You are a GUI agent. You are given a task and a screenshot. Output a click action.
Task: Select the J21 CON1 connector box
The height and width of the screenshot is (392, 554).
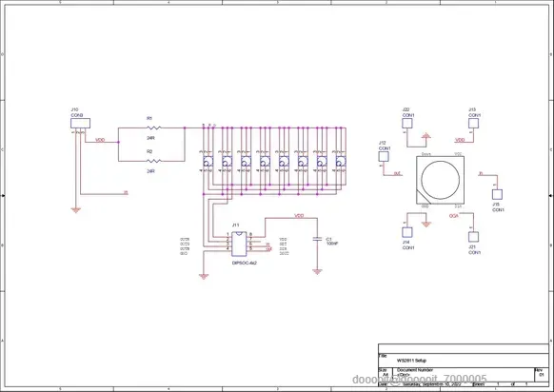click(x=473, y=237)
